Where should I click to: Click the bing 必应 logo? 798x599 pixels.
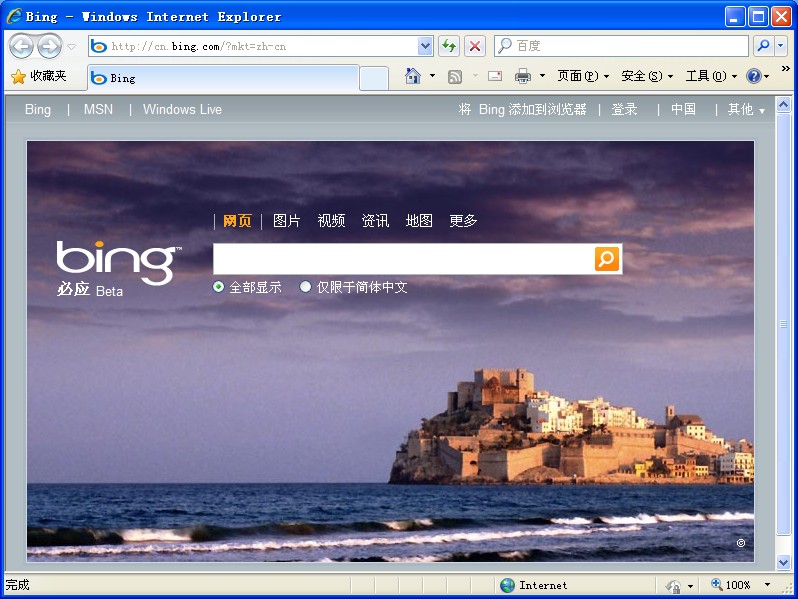[117, 269]
